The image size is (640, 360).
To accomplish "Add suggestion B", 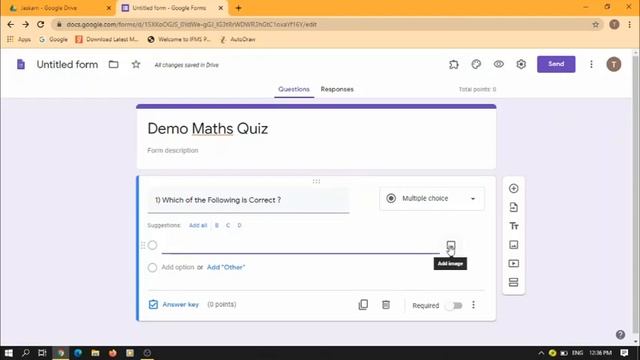I will (x=217, y=225).
